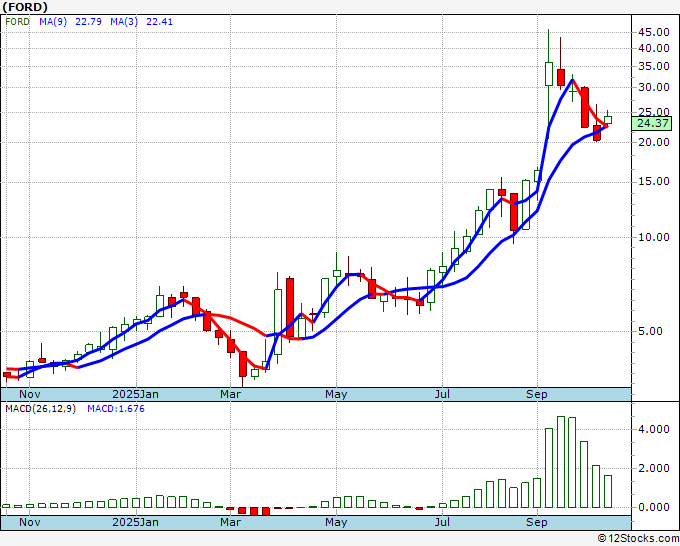The image size is (680, 546).
Task: Click the MACD:1.676 value label
Action: [x=116, y=409]
